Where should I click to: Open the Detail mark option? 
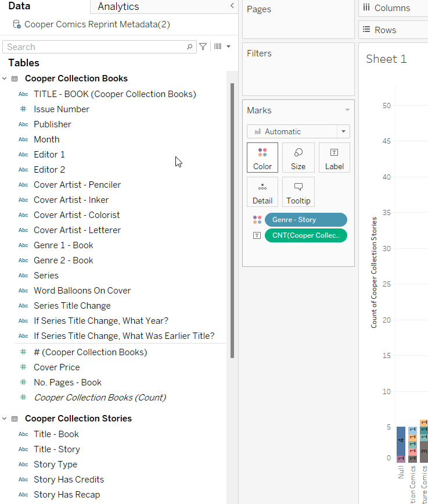(262, 192)
